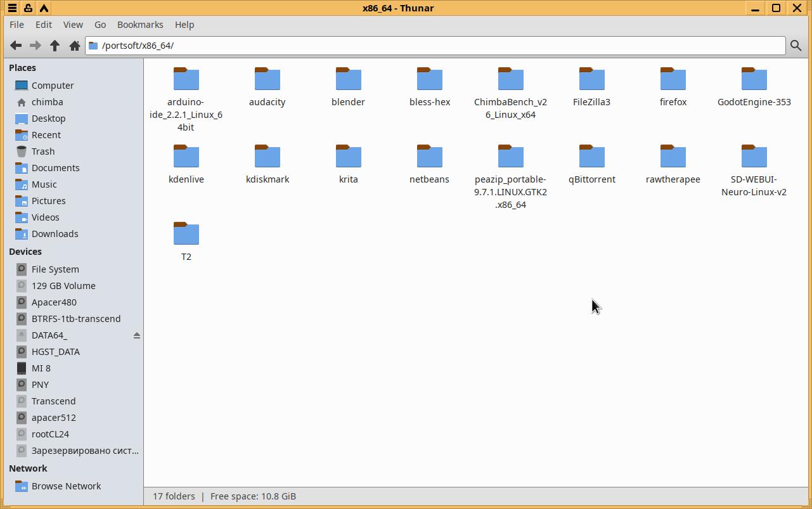Select the FileZilla3 folder icon
812x509 pixels.
pyautogui.click(x=592, y=79)
